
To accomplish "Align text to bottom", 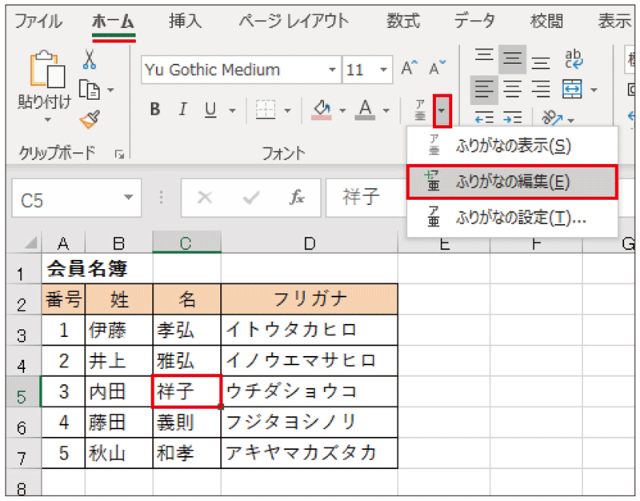I will [x=540, y=62].
